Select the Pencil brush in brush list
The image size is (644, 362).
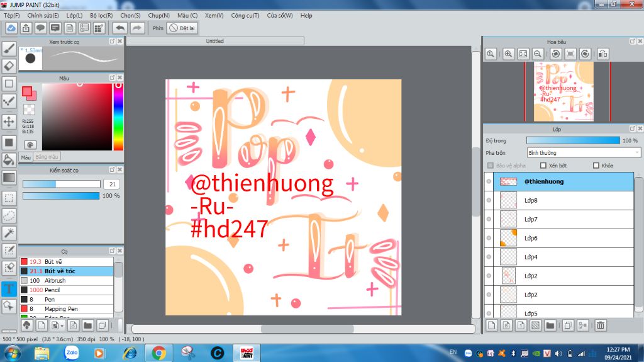coord(67,290)
